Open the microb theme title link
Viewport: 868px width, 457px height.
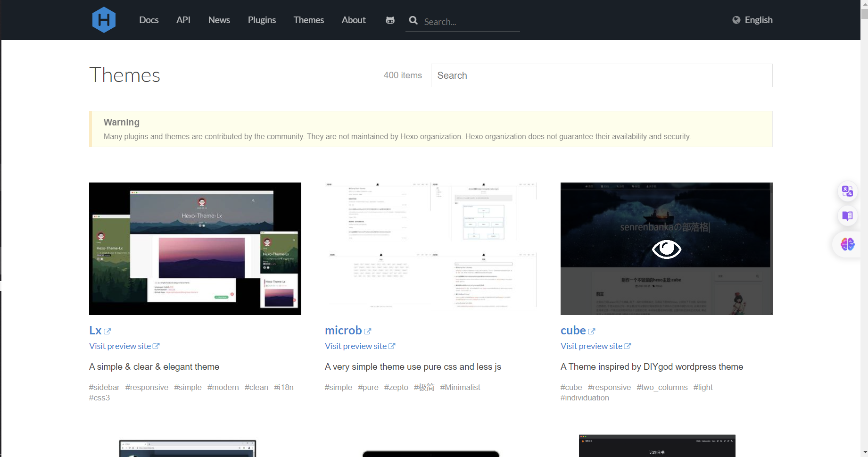pos(343,331)
